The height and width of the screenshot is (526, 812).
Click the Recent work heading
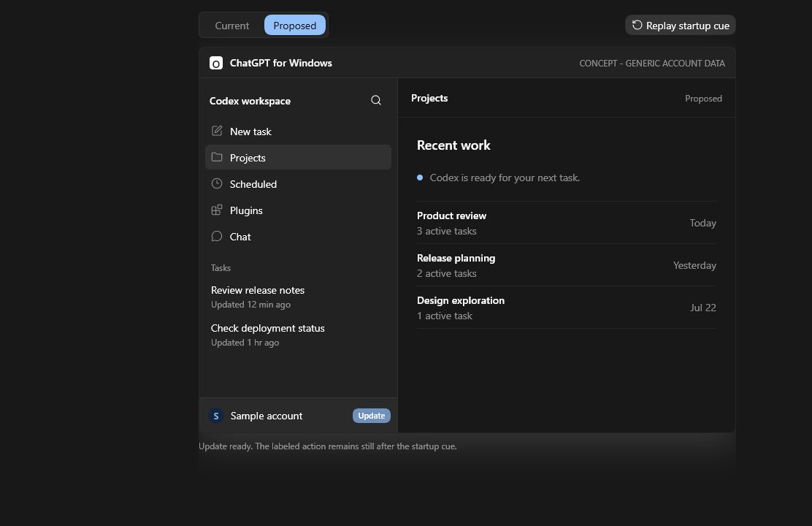click(453, 145)
